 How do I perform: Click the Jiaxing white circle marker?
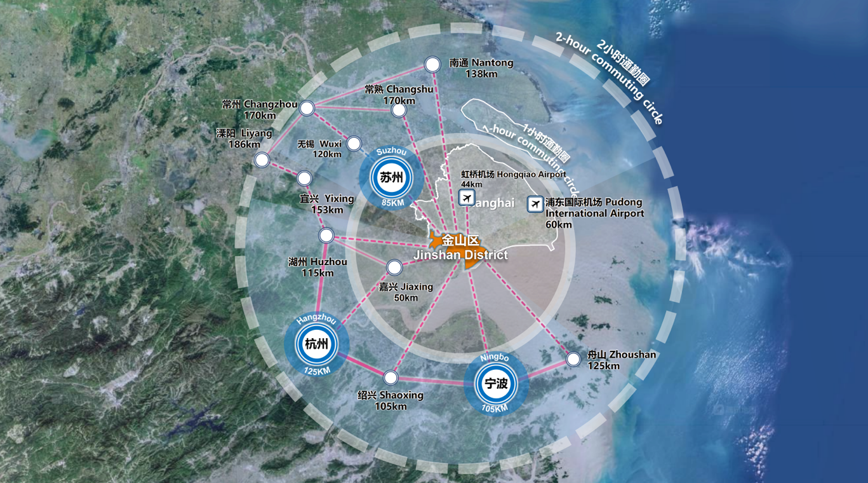(394, 267)
